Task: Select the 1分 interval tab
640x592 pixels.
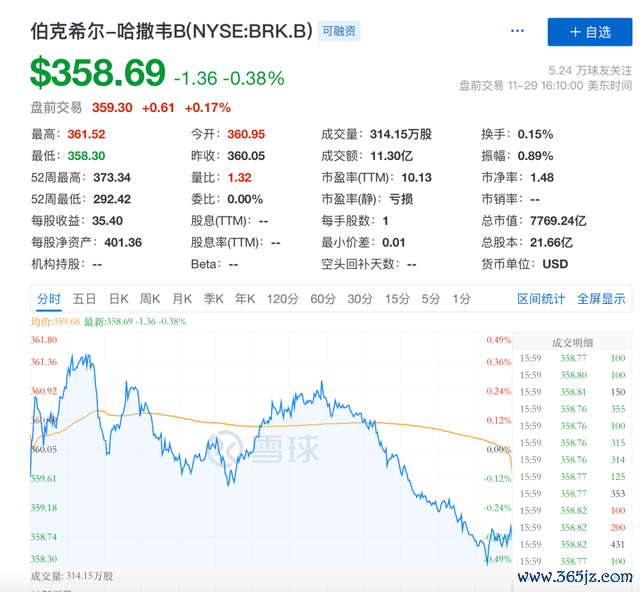Action: pos(462,299)
